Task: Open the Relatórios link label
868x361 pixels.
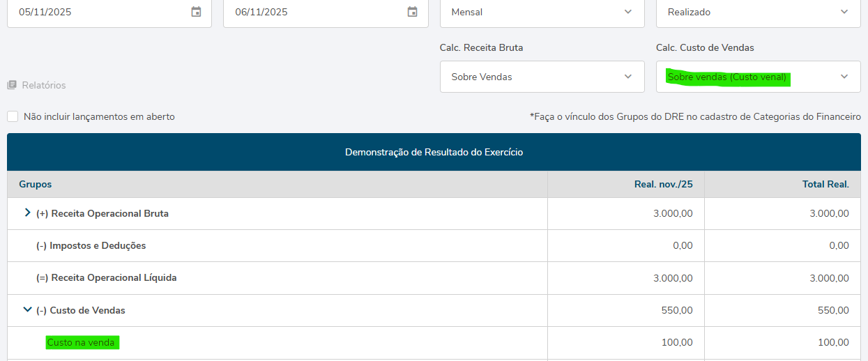Action: coord(44,85)
